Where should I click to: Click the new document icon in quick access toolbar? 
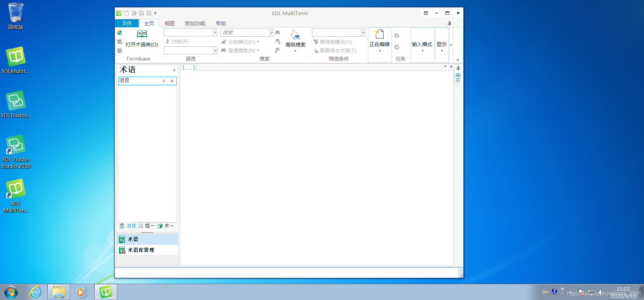[127, 13]
